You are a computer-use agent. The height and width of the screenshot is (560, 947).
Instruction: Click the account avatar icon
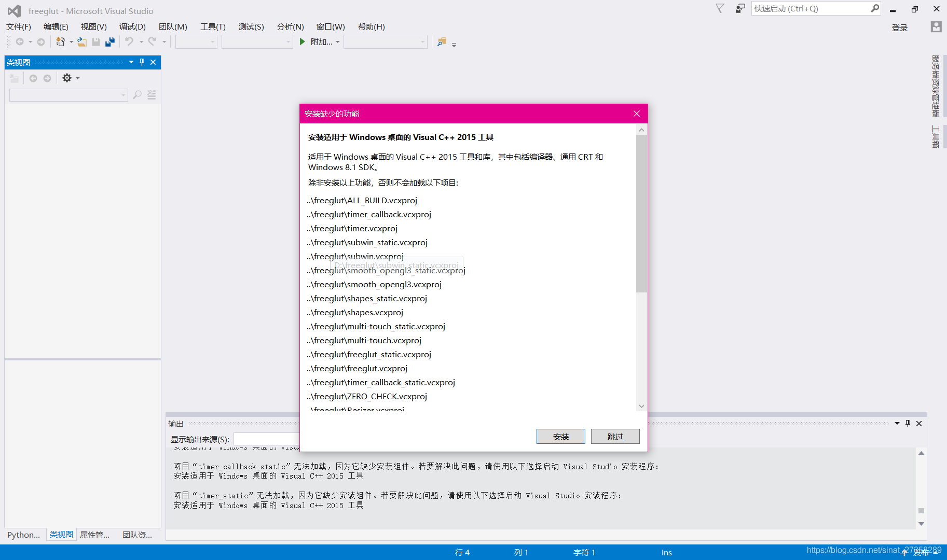936,27
